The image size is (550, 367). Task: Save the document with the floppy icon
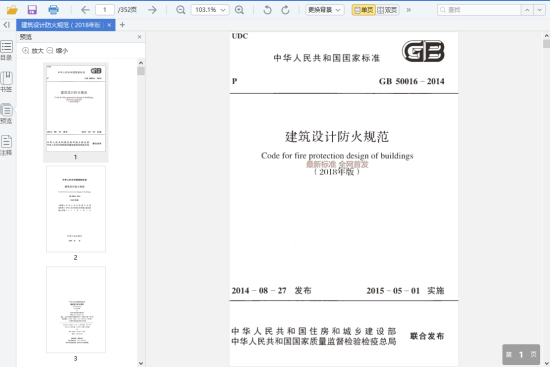[x=32, y=10]
